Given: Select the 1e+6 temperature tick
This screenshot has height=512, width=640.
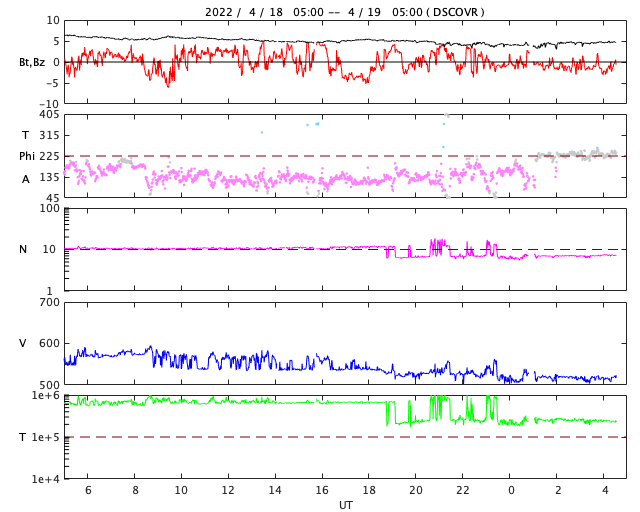Looking at the screenshot, I should [x=46, y=396].
